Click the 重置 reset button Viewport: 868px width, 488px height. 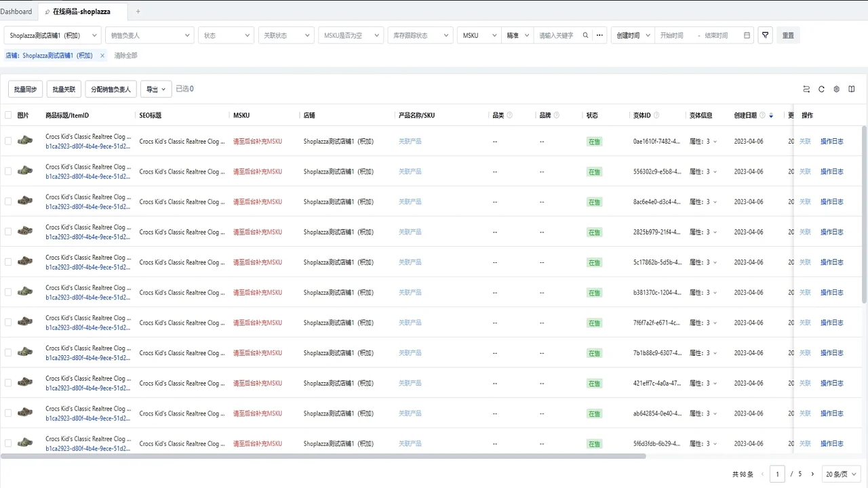(788, 35)
